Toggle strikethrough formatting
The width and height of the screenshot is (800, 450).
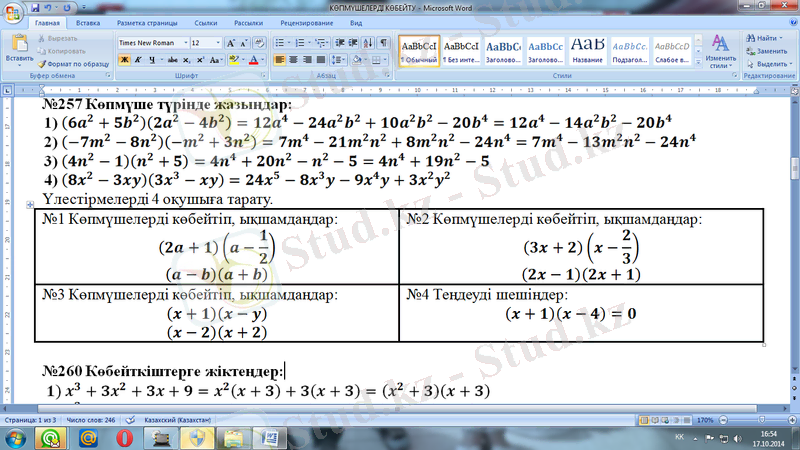coord(171,60)
